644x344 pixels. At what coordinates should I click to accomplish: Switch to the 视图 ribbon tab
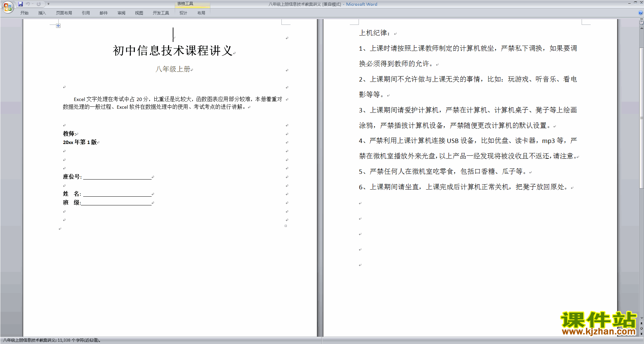[x=139, y=13]
